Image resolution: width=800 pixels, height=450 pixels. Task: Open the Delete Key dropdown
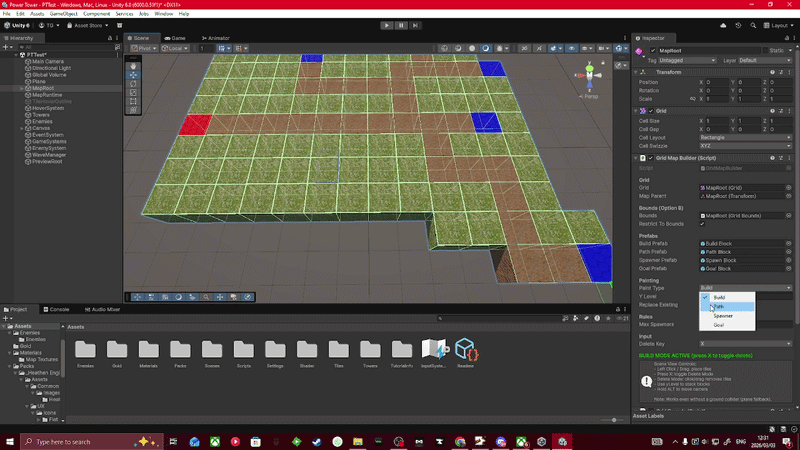(x=745, y=344)
